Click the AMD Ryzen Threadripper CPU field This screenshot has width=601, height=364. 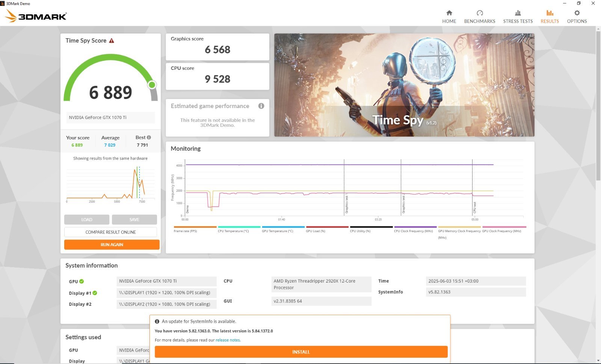click(x=321, y=284)
